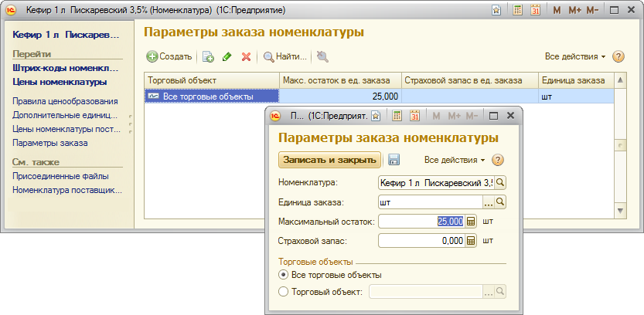Click magnifier open icon beside Номенклатура field

click(500, 182)
